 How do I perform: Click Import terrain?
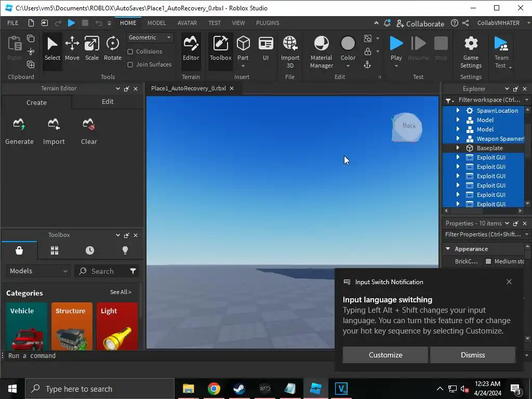[54, 131]
